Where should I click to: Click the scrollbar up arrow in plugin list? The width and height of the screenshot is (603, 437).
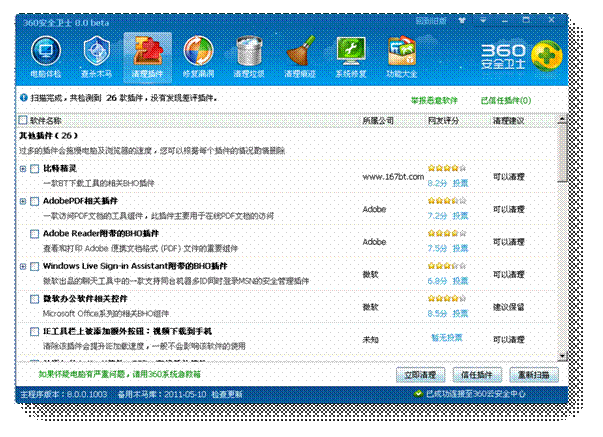point(562,119)
